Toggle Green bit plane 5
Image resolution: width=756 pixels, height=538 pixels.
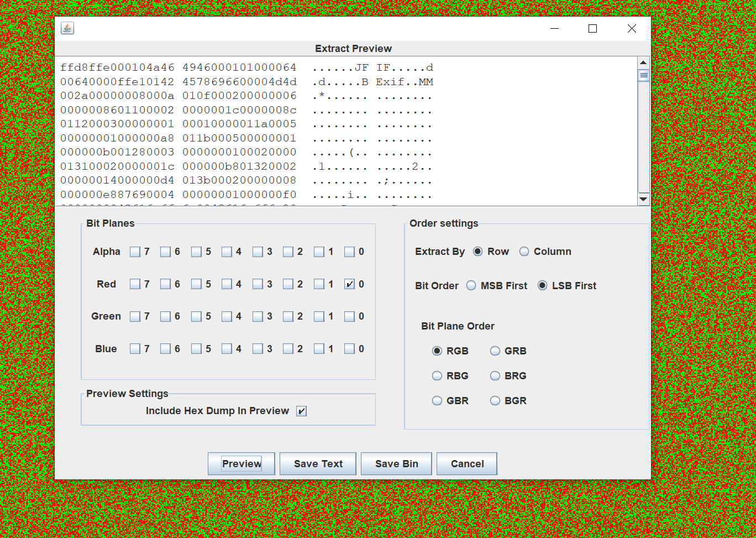pyautogui.click(x=196, y=317)
